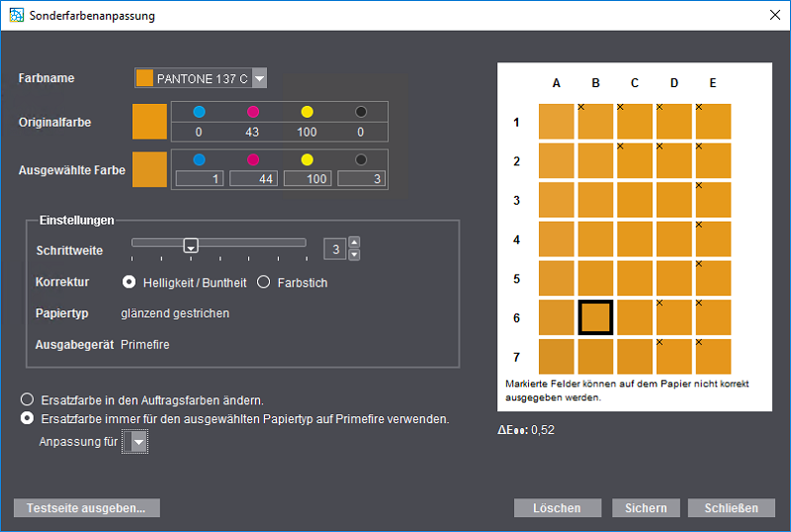The width and height of the screenshot is (791, 532).
Task: Click the Sichern button
Action: coord(646,508)
